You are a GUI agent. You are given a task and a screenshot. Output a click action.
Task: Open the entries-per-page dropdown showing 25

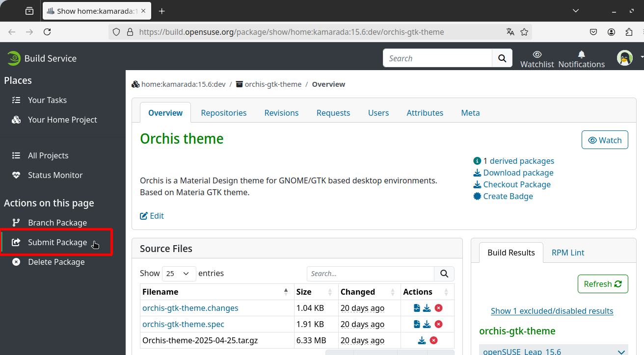pos(179,274)
